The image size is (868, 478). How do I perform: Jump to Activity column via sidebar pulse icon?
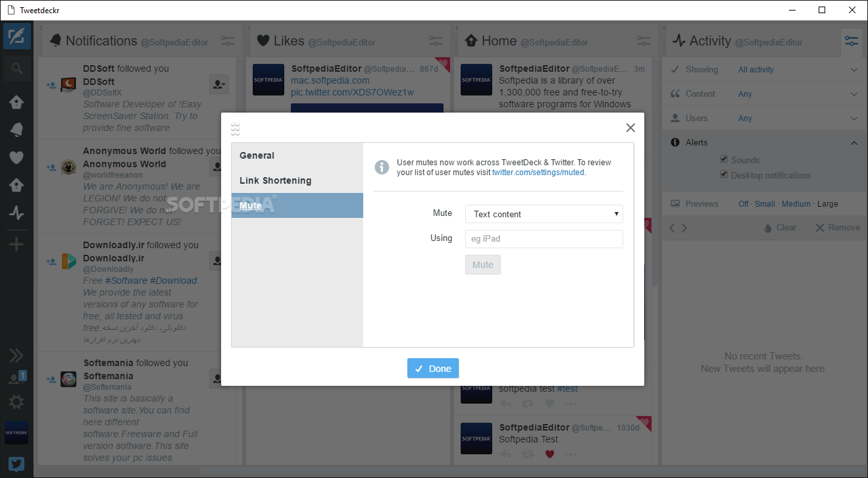point(16,213)
